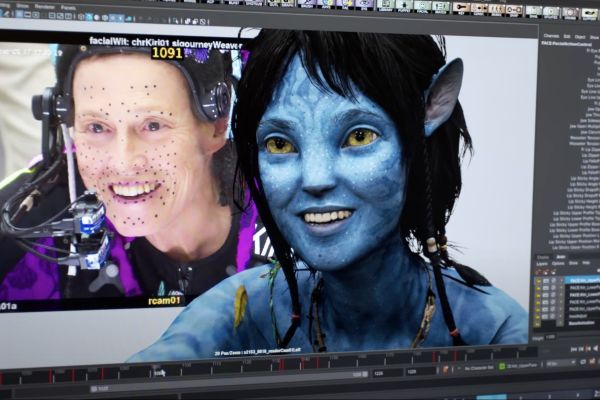Viewport: 600px width, 400px height.
Task: Switch to the Display layers tab
Action: coord(543,257)
